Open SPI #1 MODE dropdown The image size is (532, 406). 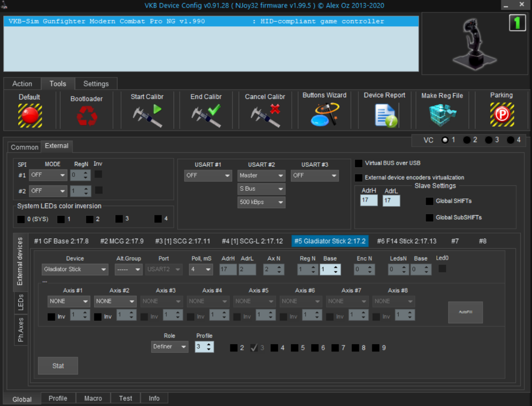click(47, 175)
